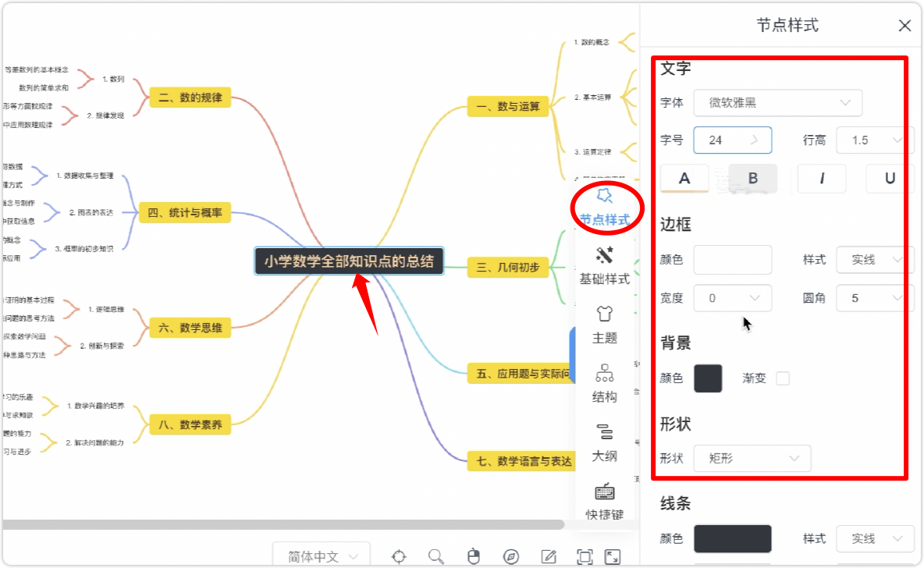Open the 节点样式 sidebar panel

pos(605,208)
